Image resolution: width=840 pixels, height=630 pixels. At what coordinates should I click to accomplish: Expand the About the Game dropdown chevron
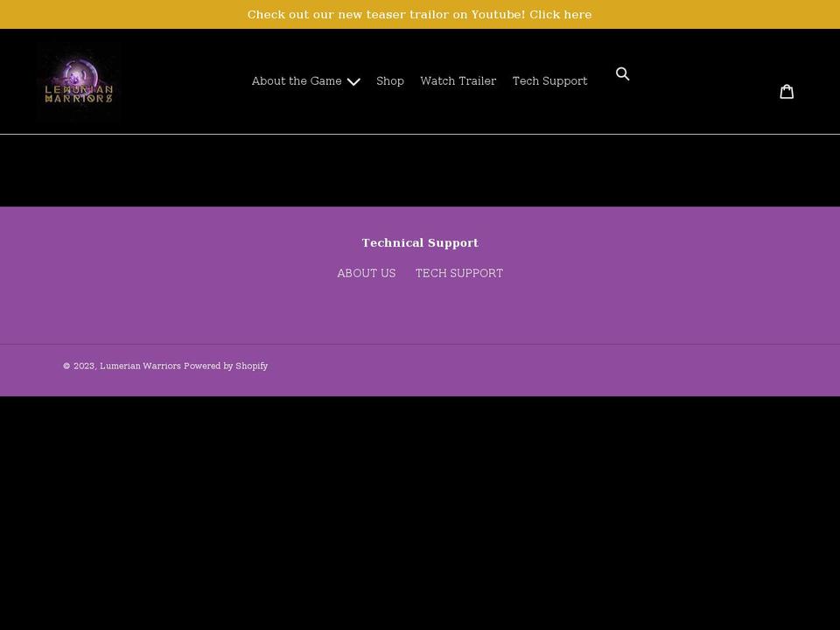(353, 81)
